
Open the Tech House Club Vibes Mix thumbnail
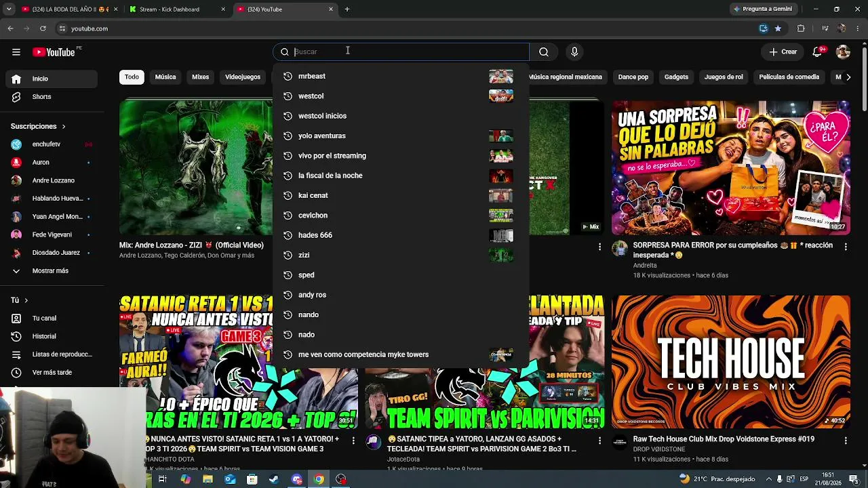coord(731,362)
